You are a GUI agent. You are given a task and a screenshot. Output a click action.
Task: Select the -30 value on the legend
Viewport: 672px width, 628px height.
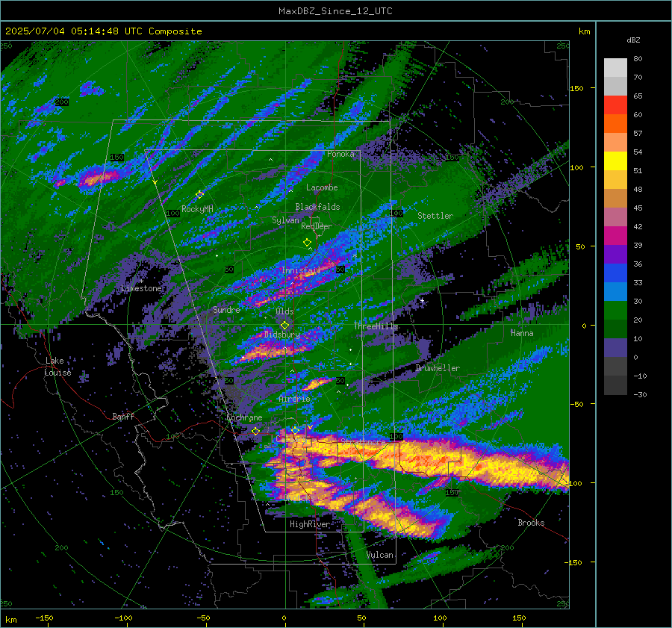tap(640, 394)
